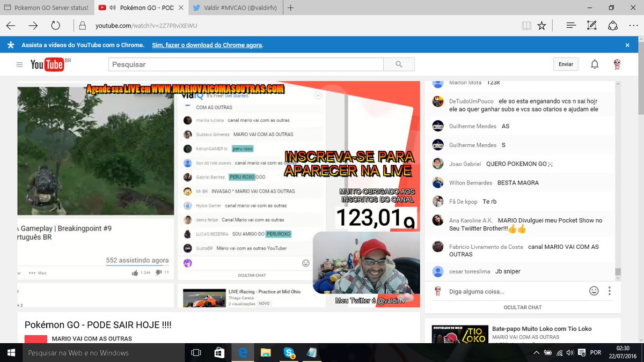Open Edge reading view
Screen dimensions: 644x362
pyautogui.click(x=526, y=25)
